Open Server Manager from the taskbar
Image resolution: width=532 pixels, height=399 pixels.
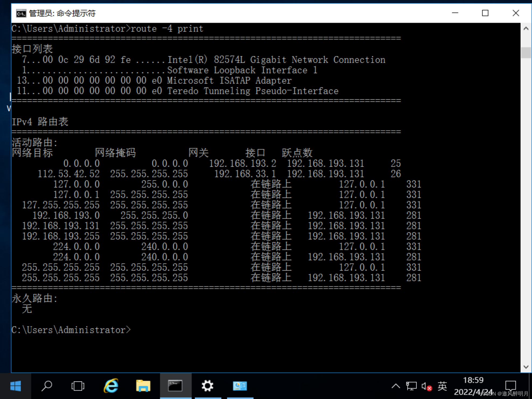coord(240,386)
